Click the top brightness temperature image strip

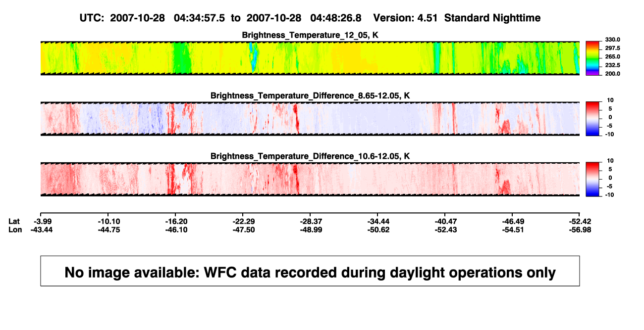[310, 58]
